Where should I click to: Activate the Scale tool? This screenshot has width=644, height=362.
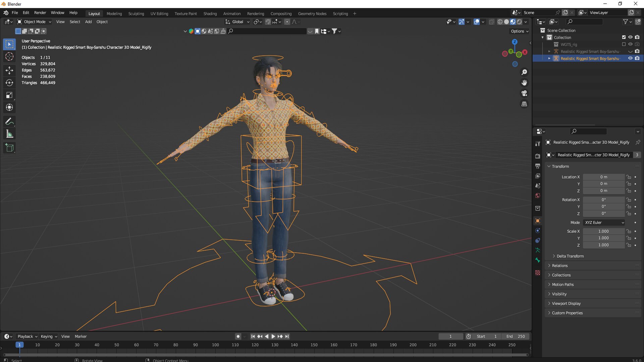point(9,95)
